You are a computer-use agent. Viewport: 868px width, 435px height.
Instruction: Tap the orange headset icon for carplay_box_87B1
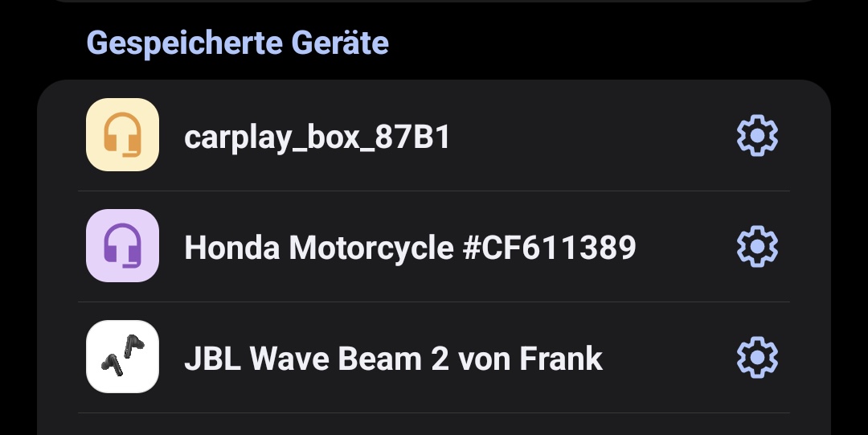tap(122, 135)
